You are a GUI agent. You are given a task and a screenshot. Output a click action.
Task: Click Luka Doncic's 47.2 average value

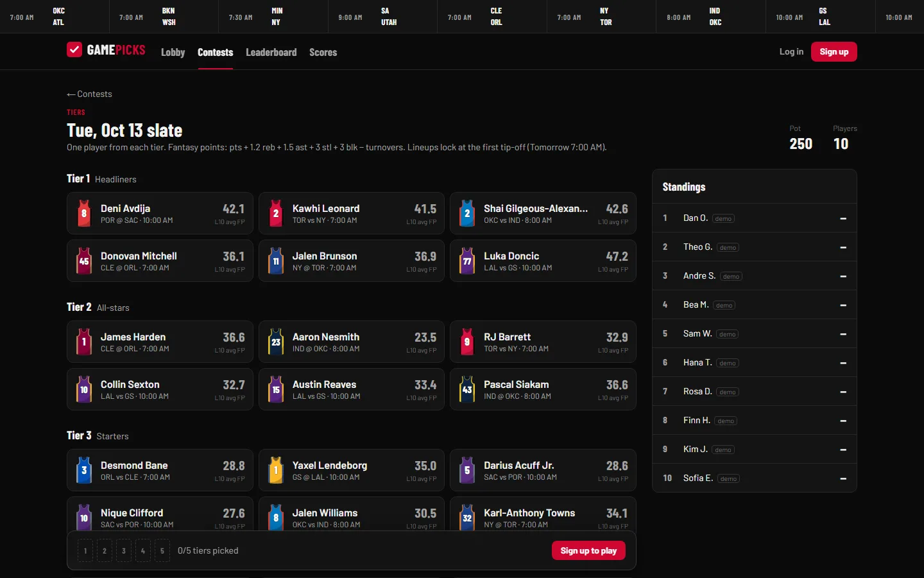tap(617, 256)
